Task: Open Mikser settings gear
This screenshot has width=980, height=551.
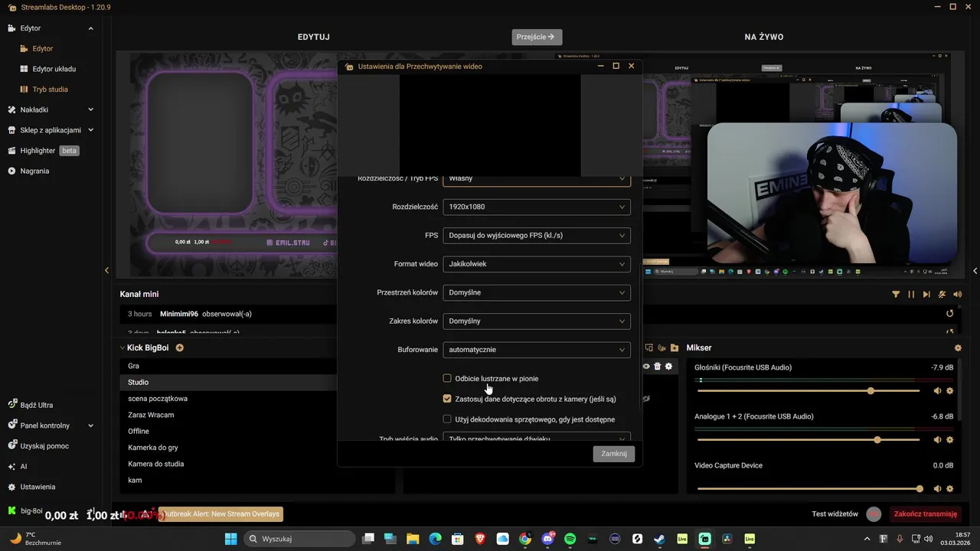Action: (x=958, y=347)
